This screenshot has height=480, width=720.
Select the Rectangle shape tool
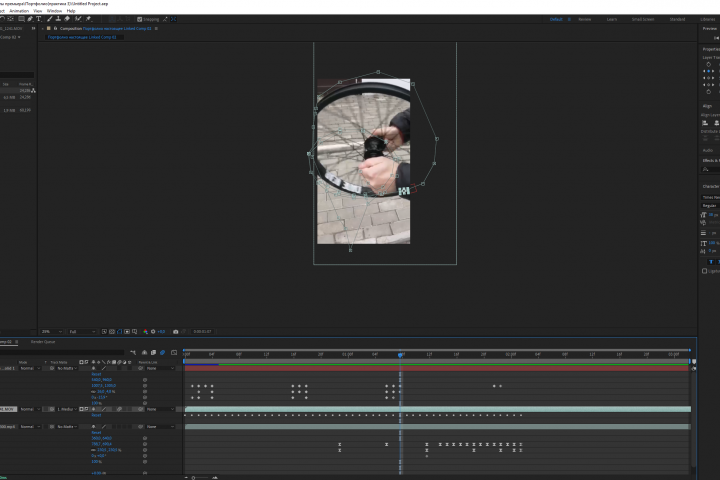pos(21,19)
